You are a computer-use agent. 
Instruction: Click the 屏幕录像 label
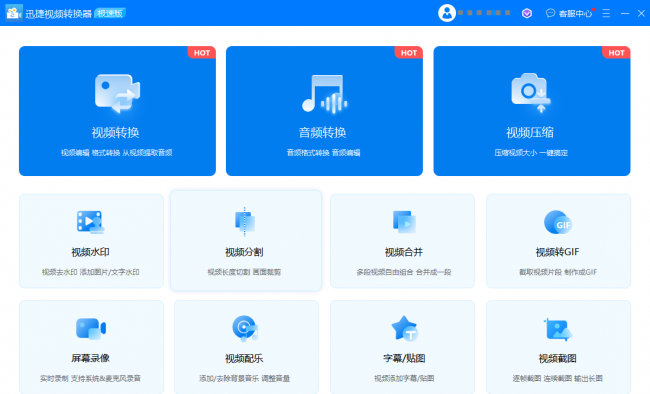point(90,358)
